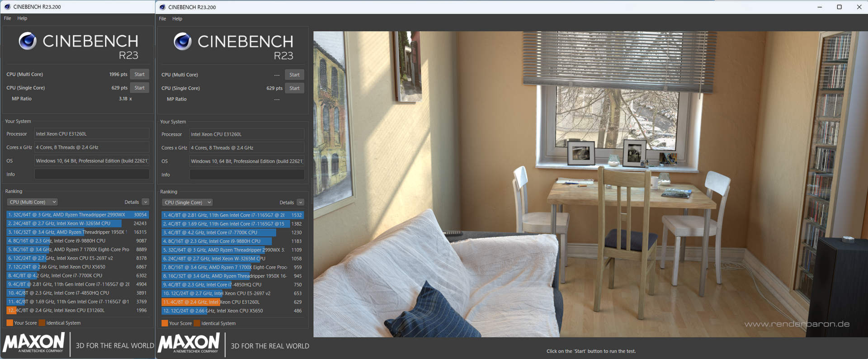Click the left window's title bar app icon
This screenshot has width=868, height=359.
tap(7, 7)
